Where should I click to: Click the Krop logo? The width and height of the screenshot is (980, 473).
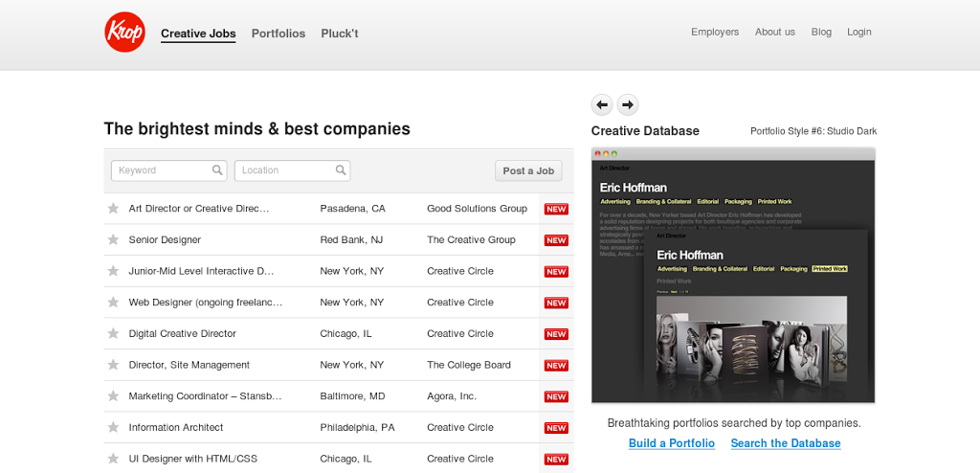coord(125,32)
